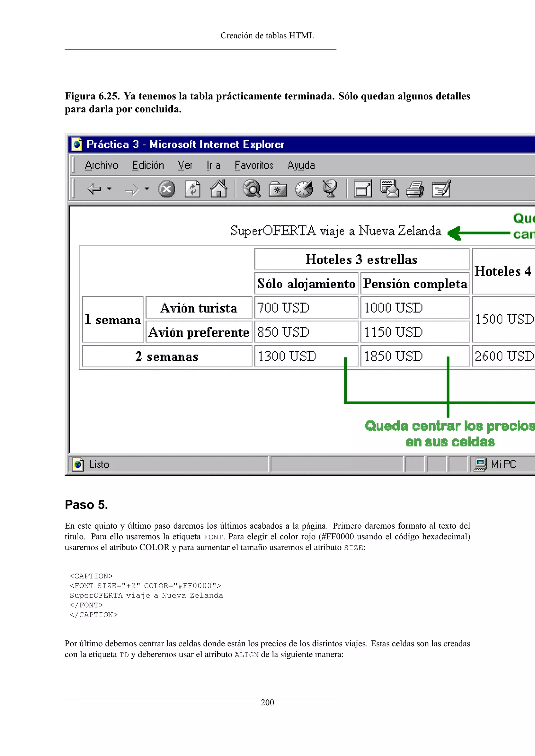The image size is (535, 756).
Task: Click the Sólo alojamiento header cell
Action: (x=306, y=283)
